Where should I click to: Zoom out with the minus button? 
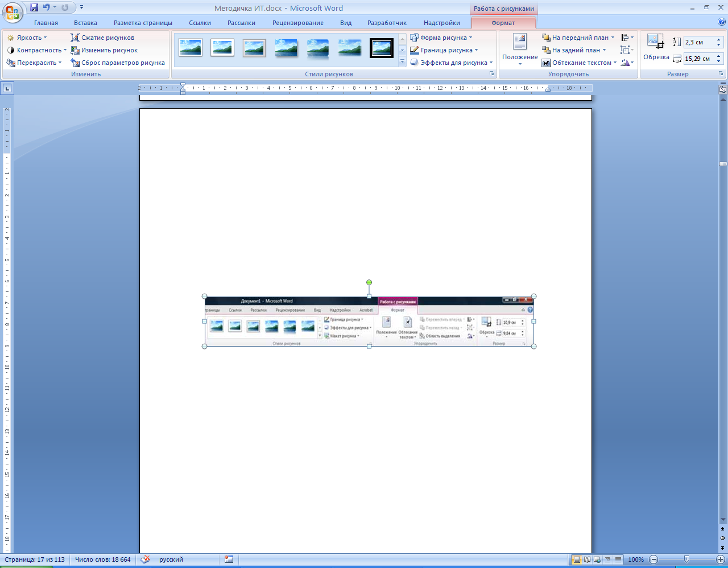(x=653, y=559)
